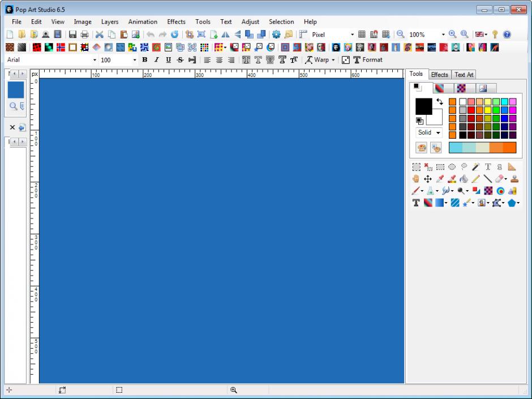Pick the Hand pan tool
This screenshot has height=399, width=532.
point(416,179)
